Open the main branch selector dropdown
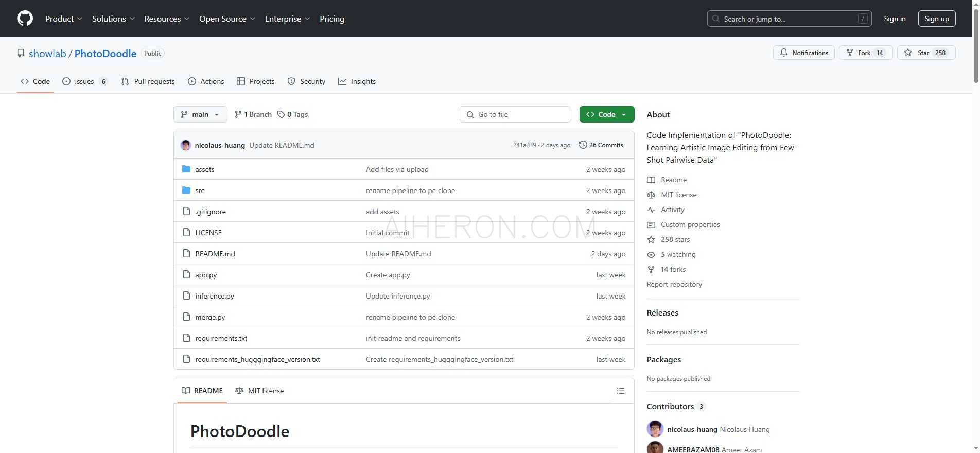Image resolution: width=980 pixels, height=453 pixels. 200,114
